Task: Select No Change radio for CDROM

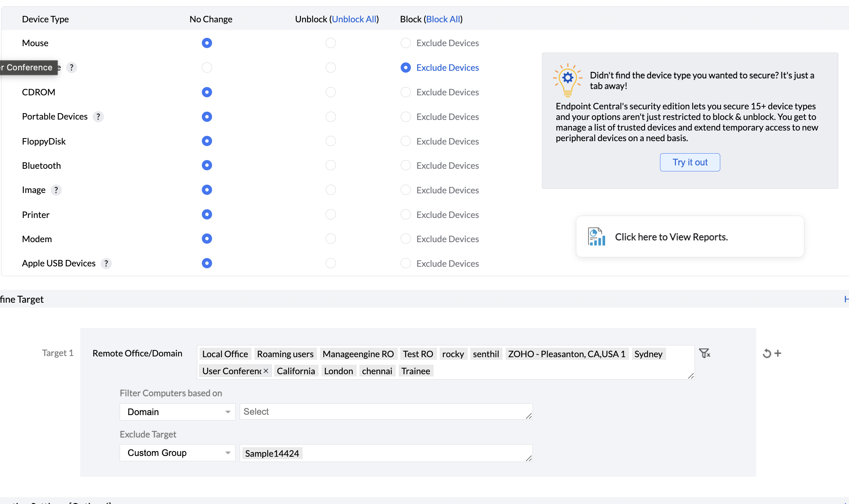Action: point(207,92)
